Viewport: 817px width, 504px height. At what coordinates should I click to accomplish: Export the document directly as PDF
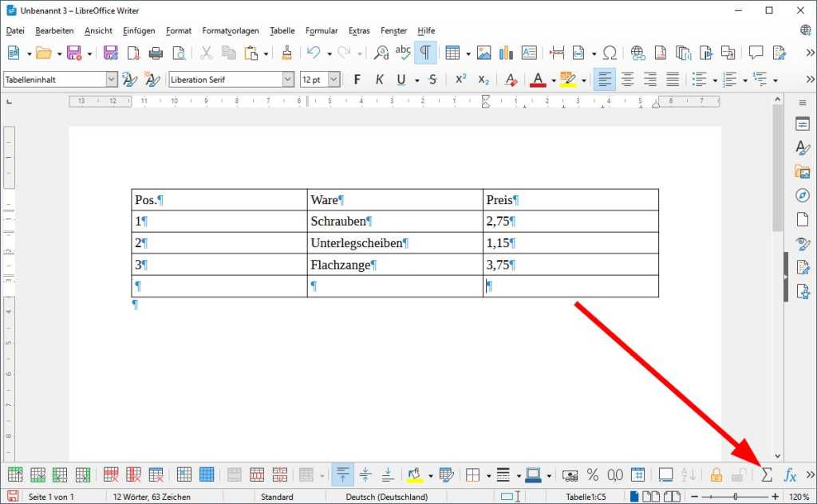[x=132, y=53]
